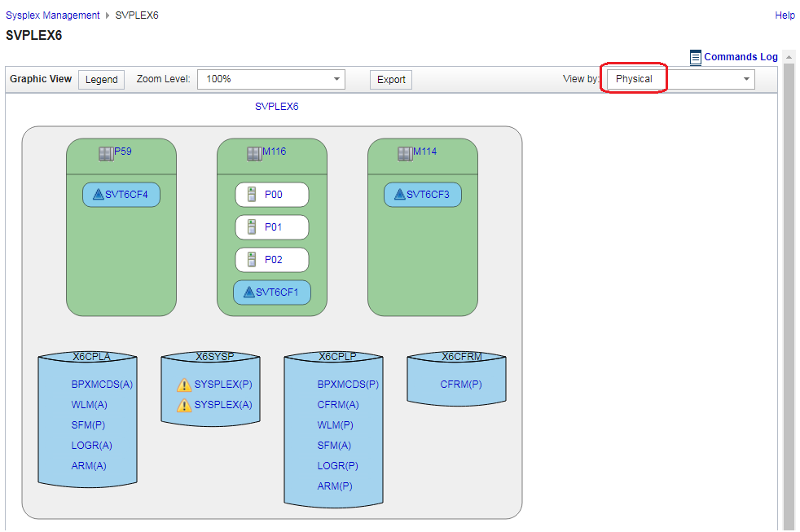Open the Help link
The image size is (800, 532).
click(785, 15)
